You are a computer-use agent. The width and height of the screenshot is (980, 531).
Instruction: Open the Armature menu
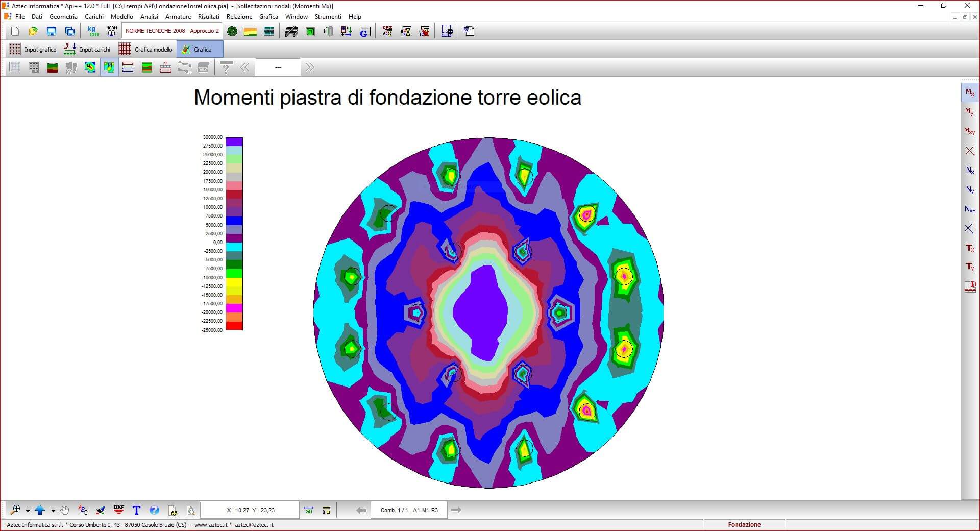(178, 17)
